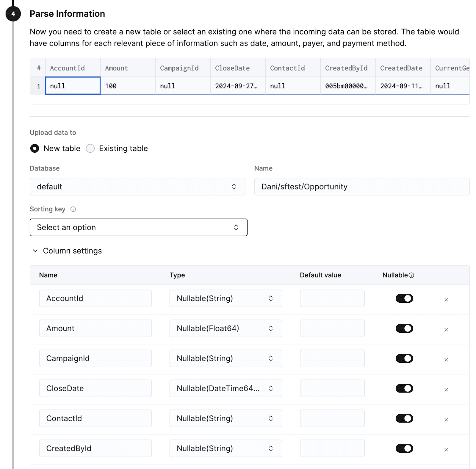The height and width of the screenshot is (469, 476).
Task: Change the Amount type dropdown Nullable(Float64)
Action: pos(226,328)
